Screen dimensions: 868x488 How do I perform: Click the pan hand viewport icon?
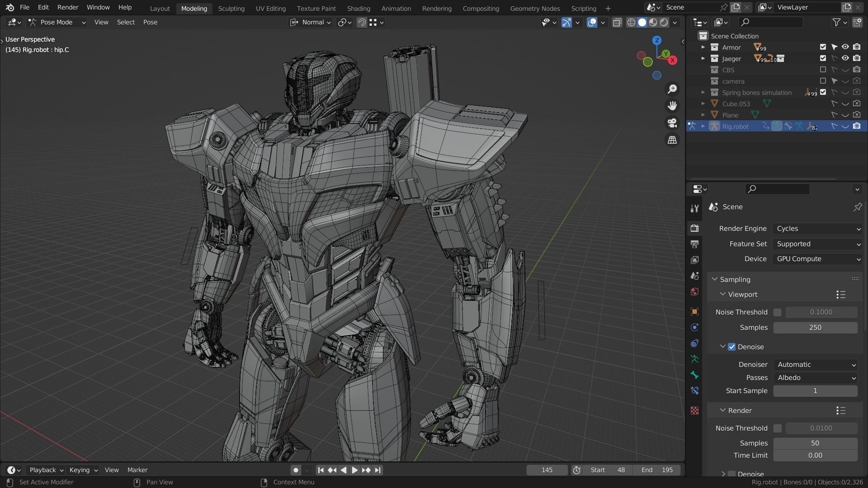click(672, 106)
